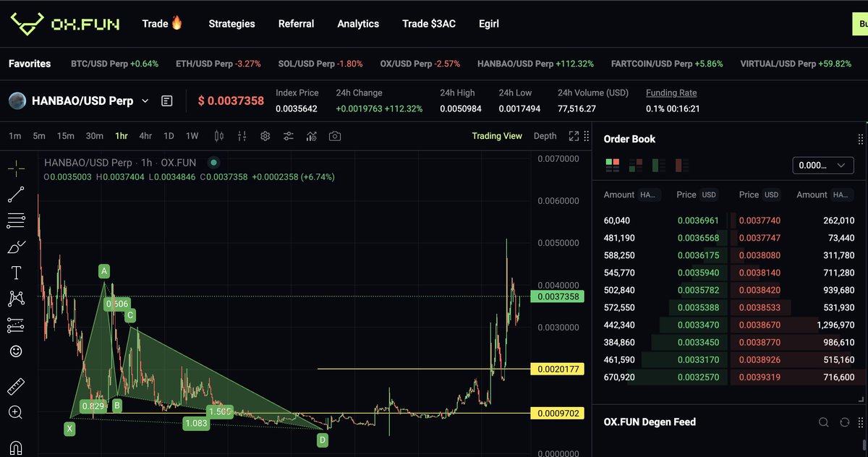Open the Egirl page

click(x=489, y=23)
